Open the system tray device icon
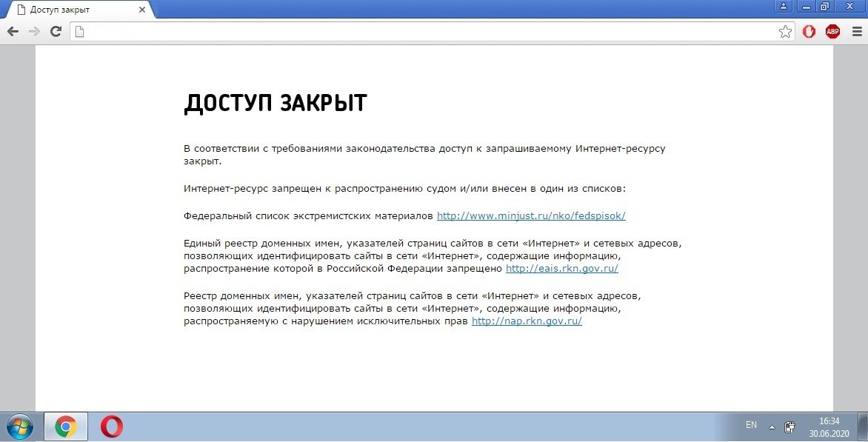 (790, 426)
